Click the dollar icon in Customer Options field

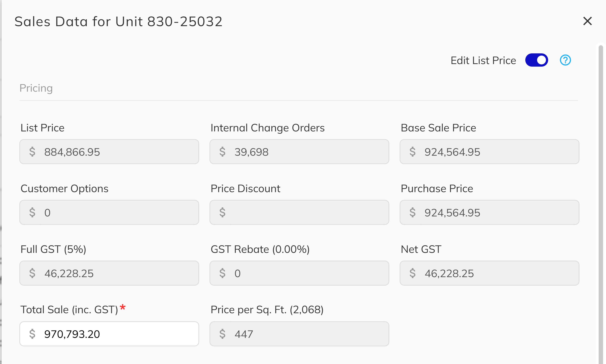pos(33,212)
